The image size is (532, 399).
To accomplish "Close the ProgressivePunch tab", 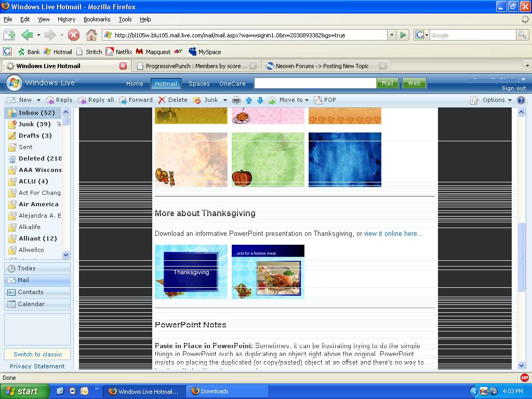I will point(253,66).
